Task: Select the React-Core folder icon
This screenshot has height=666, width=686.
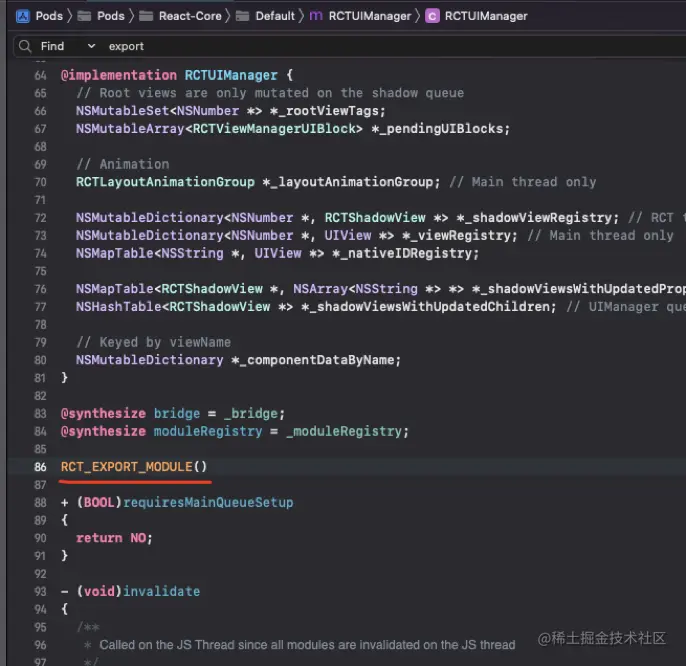Action: (x=146, y=16)
